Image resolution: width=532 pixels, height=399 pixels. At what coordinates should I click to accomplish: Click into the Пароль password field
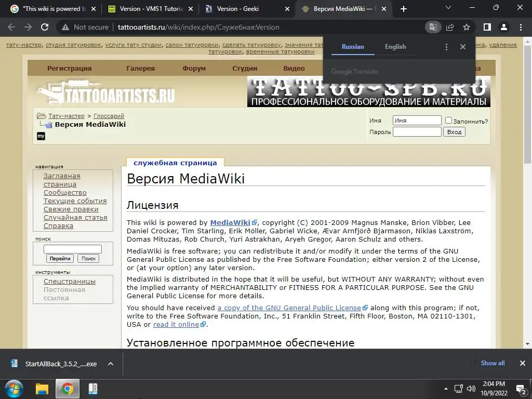(x=417, y=132)
